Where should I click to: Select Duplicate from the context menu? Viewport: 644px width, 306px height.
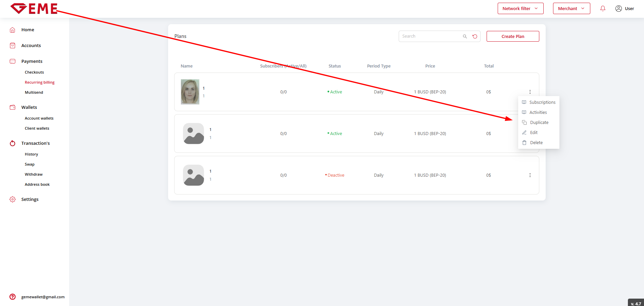tap(539, 123)
